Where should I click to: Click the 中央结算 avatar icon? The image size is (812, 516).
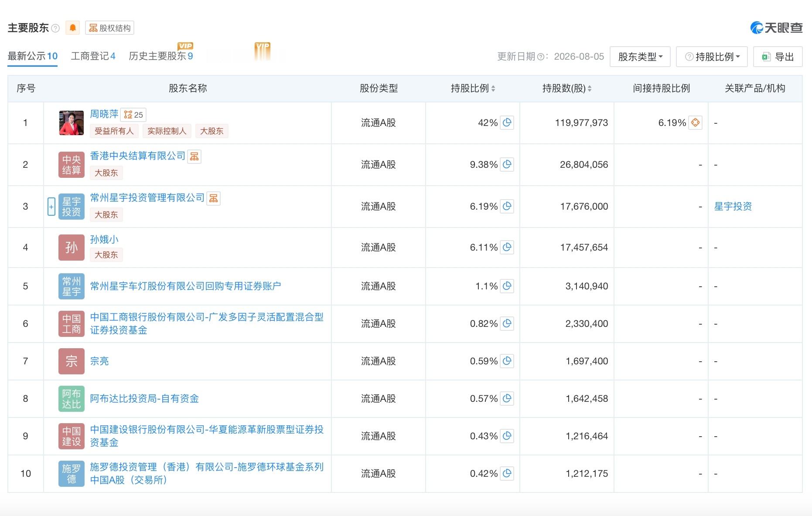click(x=72, y=165)
